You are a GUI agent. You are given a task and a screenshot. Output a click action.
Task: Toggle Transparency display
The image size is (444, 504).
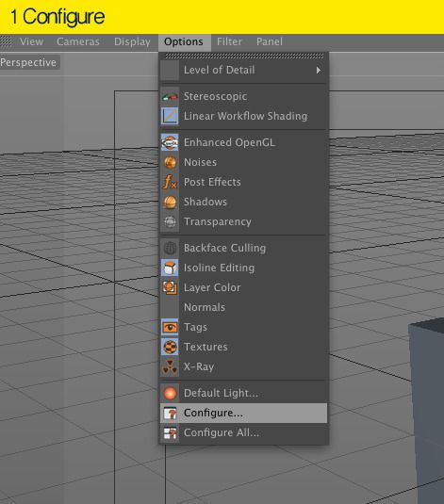click(243, 221)
